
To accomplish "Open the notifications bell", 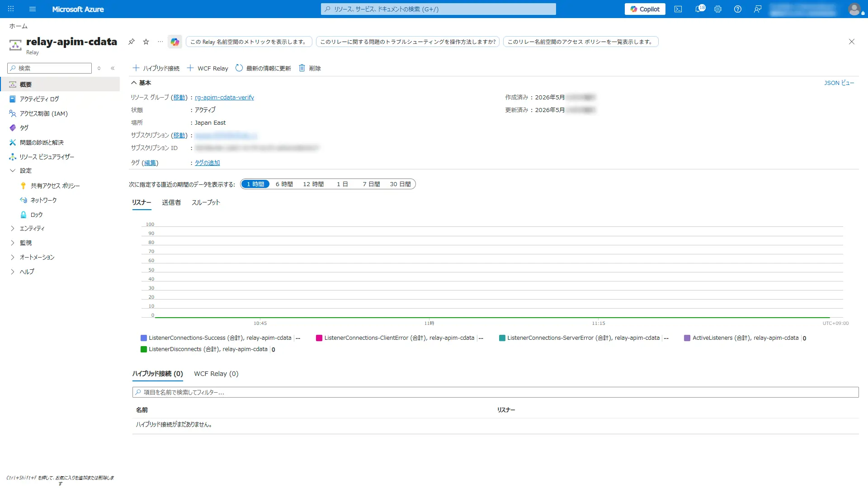I will pyautogui.click(x=699, y=9).
